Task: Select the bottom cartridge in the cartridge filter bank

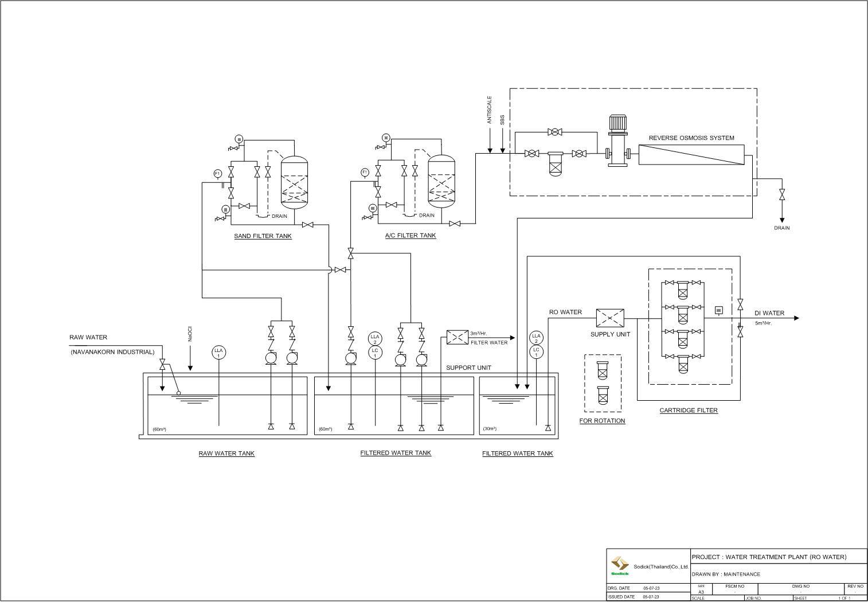Action: tap(682, 364)
